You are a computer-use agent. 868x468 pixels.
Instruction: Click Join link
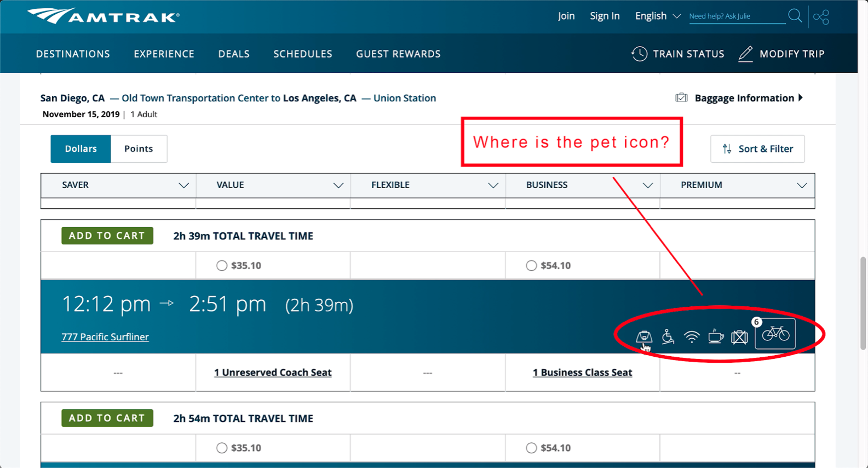566,16
